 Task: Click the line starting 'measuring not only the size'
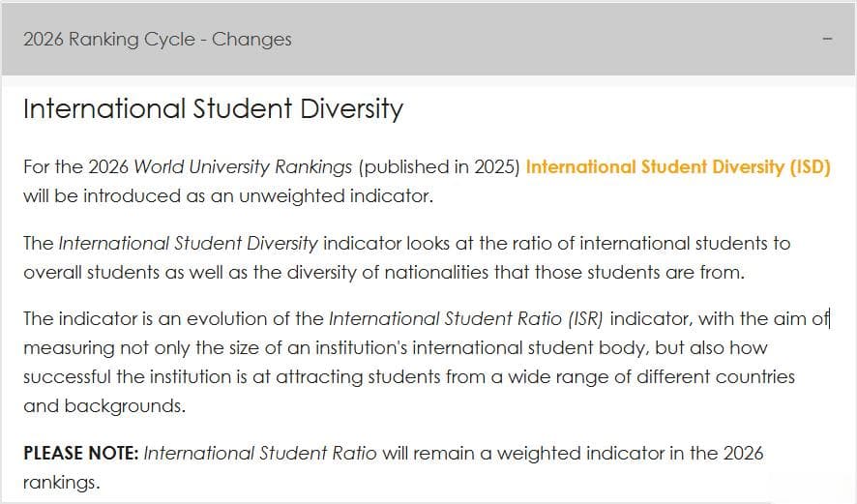pyautogui.click(x=396, y=347)
